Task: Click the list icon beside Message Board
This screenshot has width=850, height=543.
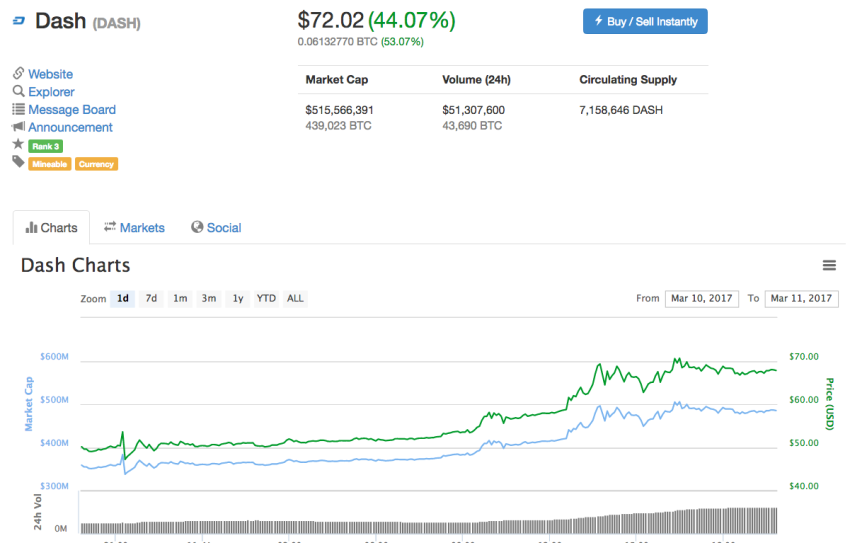Action: click(x=18, y=109)
